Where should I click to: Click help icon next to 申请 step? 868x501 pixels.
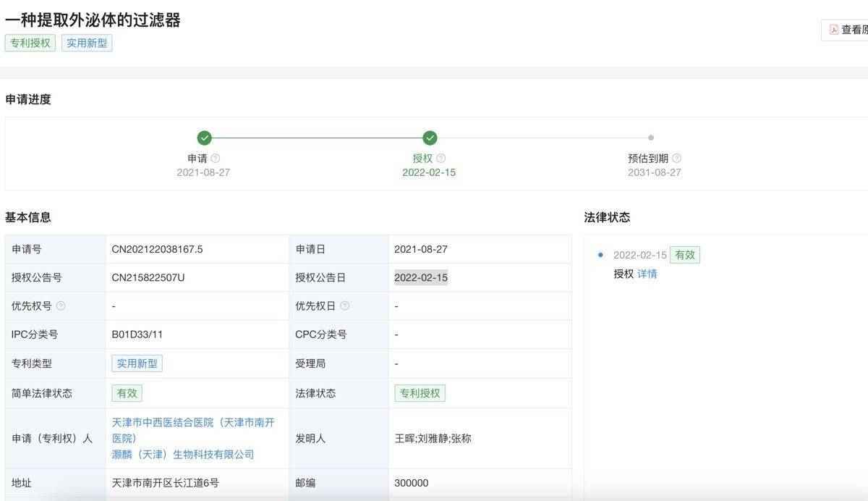[x=216, y=159]
